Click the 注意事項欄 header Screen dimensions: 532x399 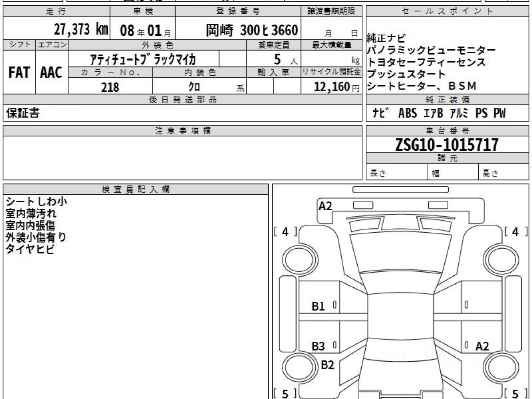(183, 131)
